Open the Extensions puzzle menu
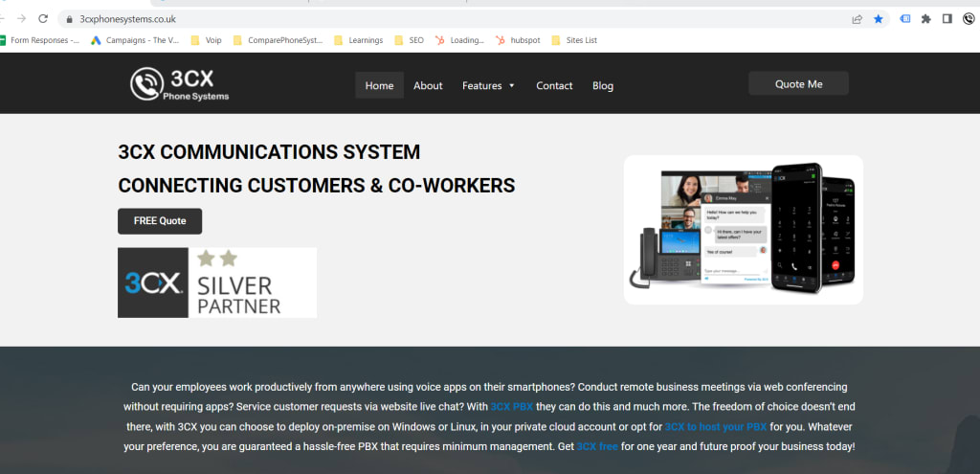The height and width of the screenshot is (474, 980). [x=926, y=19]
